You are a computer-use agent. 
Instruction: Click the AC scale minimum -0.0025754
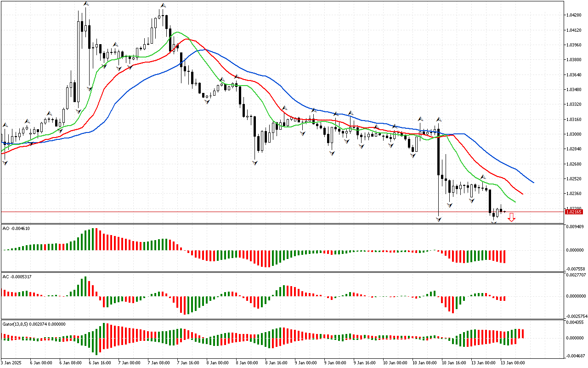click(577, 316)
